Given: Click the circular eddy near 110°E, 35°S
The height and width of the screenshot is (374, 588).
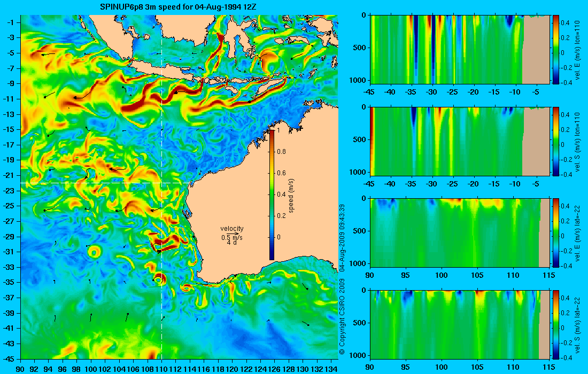Looking at the screenshot, I should click(159, 279).
